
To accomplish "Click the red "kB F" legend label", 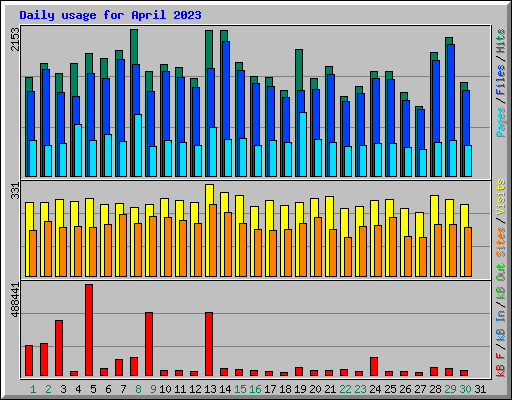I will pyautogui.click(x=501, y=365).
